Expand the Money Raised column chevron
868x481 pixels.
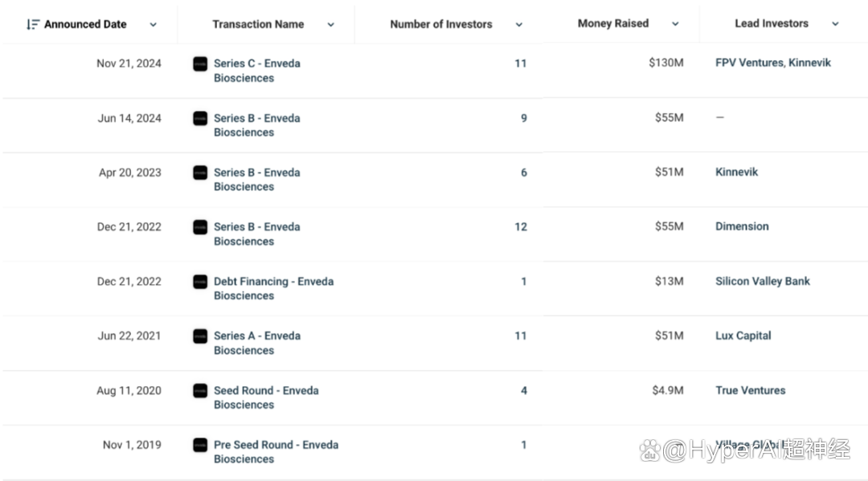tap(675, 24)
